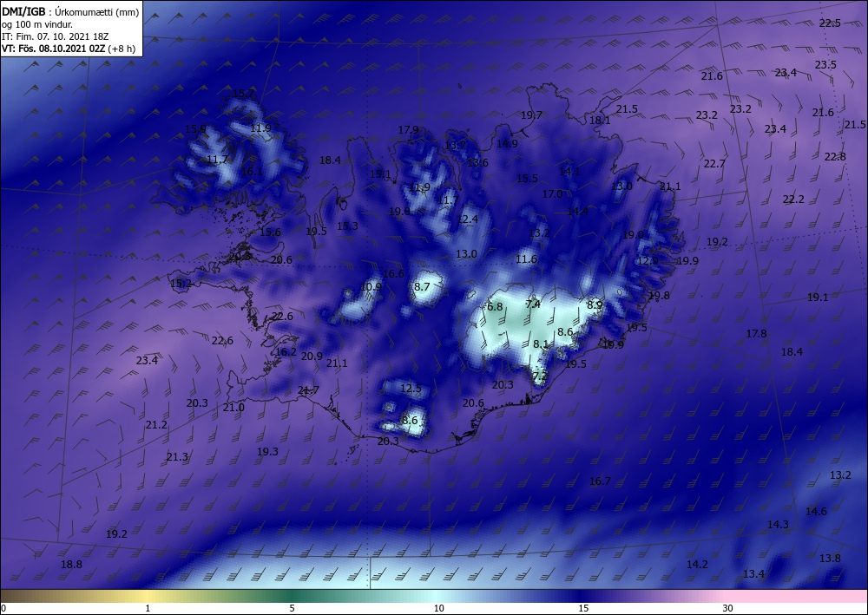Click the 15.7 reading in the Westfjords

pyautogui.click(x=242, y=94)
